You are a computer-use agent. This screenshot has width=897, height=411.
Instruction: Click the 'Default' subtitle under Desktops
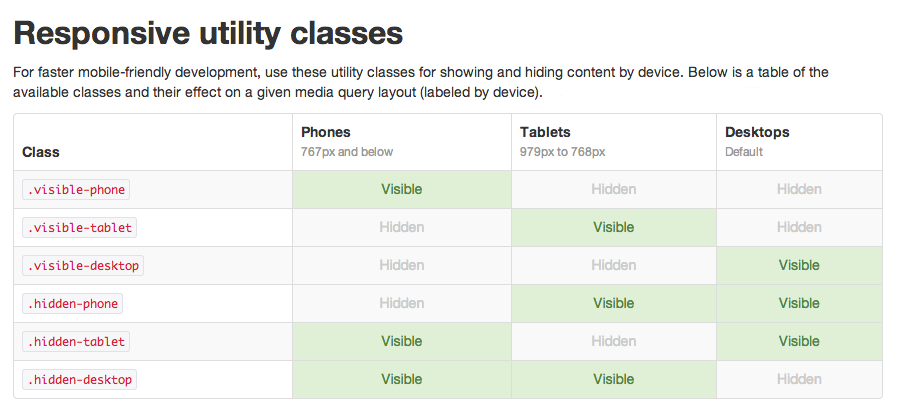(744, 152)
